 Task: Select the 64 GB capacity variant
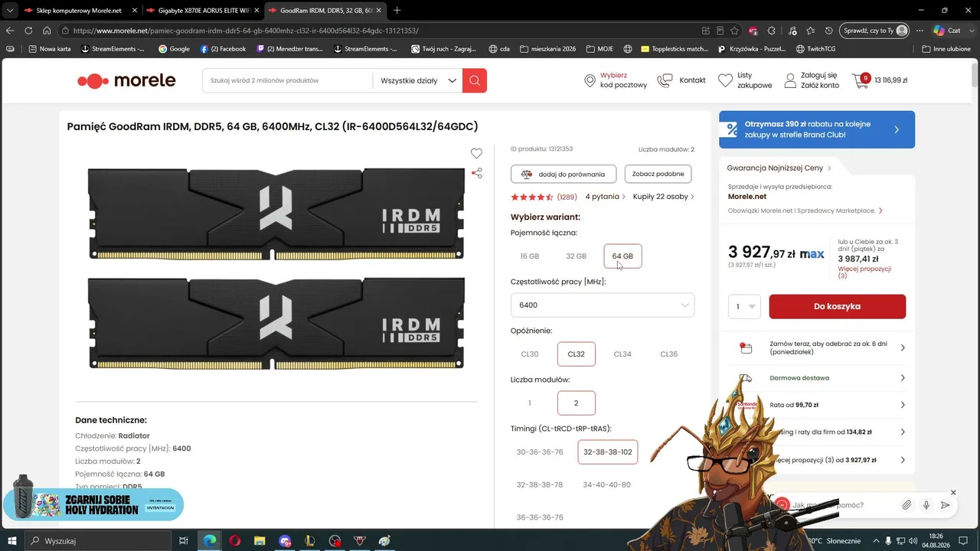[x=622, y=256]
